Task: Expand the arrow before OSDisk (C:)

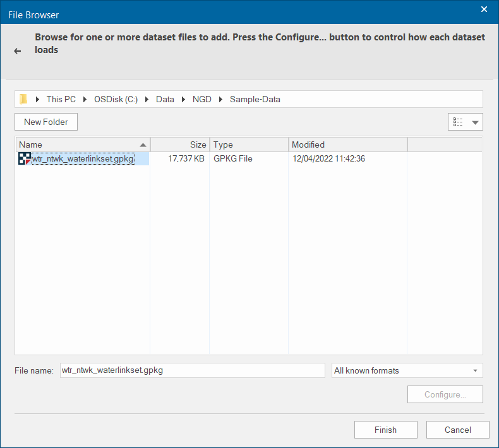Action: coord(85,100)
